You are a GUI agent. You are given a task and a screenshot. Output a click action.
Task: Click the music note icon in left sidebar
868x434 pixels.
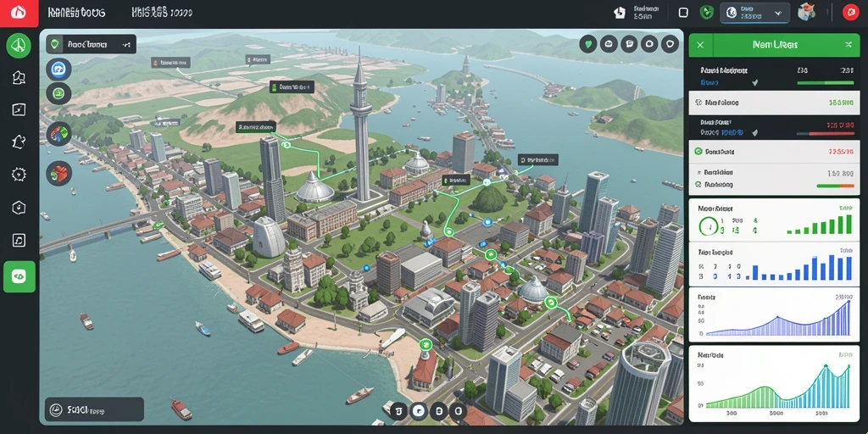tap(19, 240)
